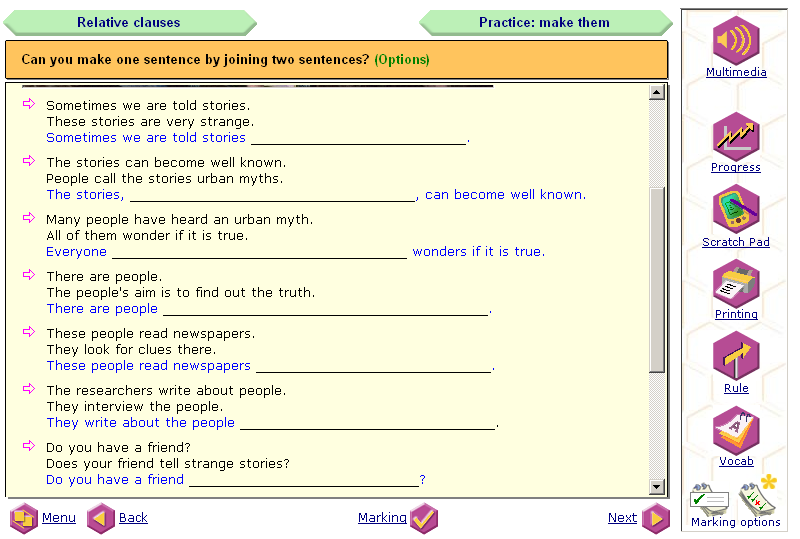800x539 pixels.
Task: Click the scrollbar up arrow
Action: (657, 92)
